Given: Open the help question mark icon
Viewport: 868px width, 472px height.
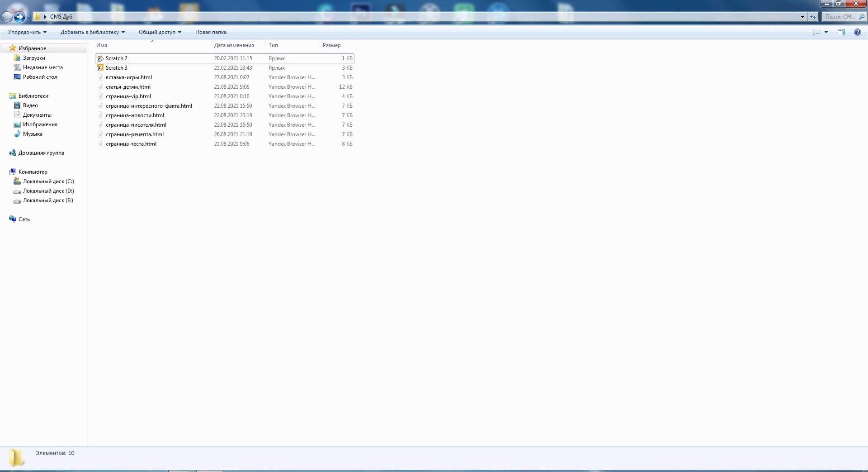Looking at the screenshot, I should tap(857, 32).
